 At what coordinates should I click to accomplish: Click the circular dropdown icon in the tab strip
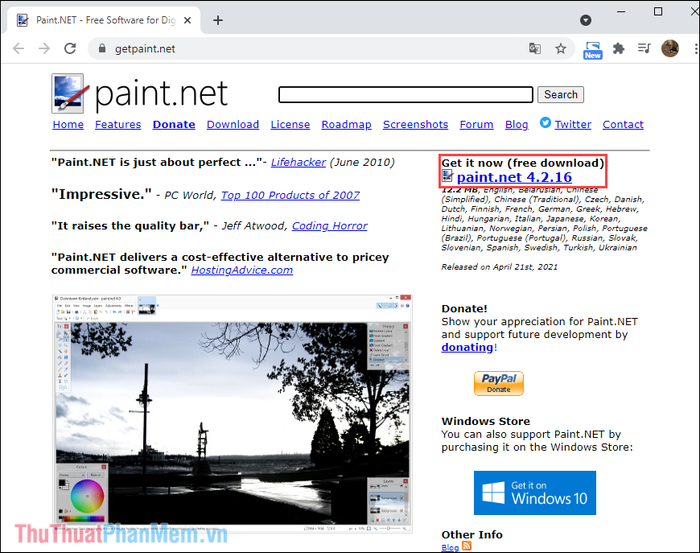tap(586, 20)
